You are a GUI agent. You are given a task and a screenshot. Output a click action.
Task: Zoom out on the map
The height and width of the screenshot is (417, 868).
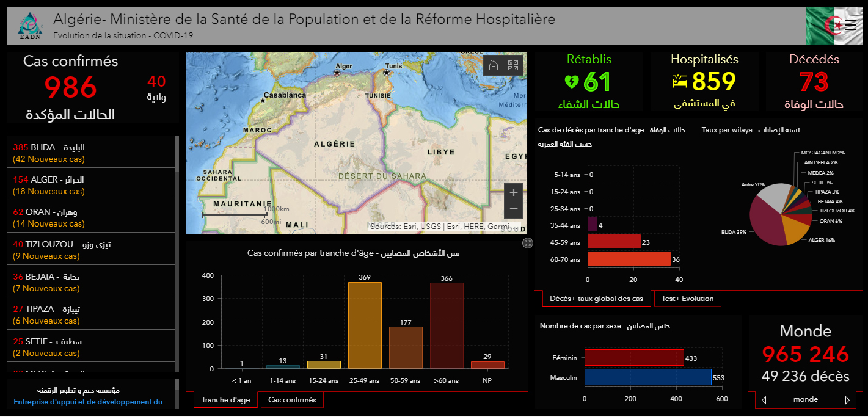click(x=513, y=209)
